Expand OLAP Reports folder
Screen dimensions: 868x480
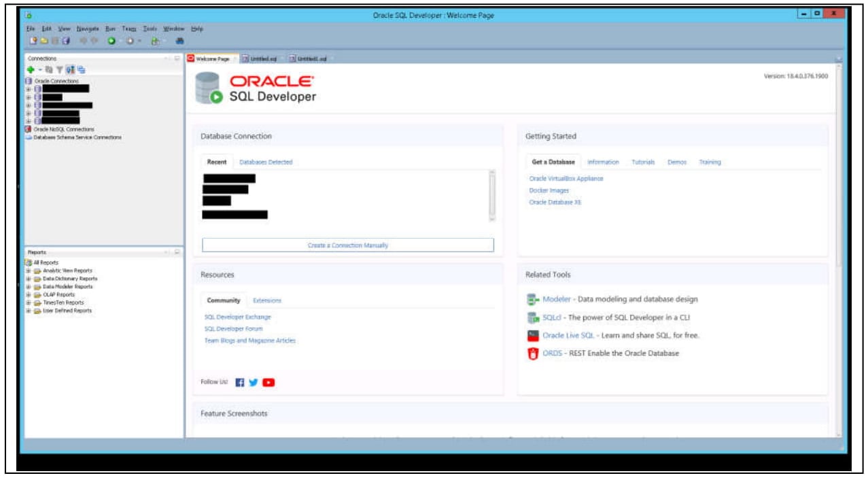pos(29,294)
